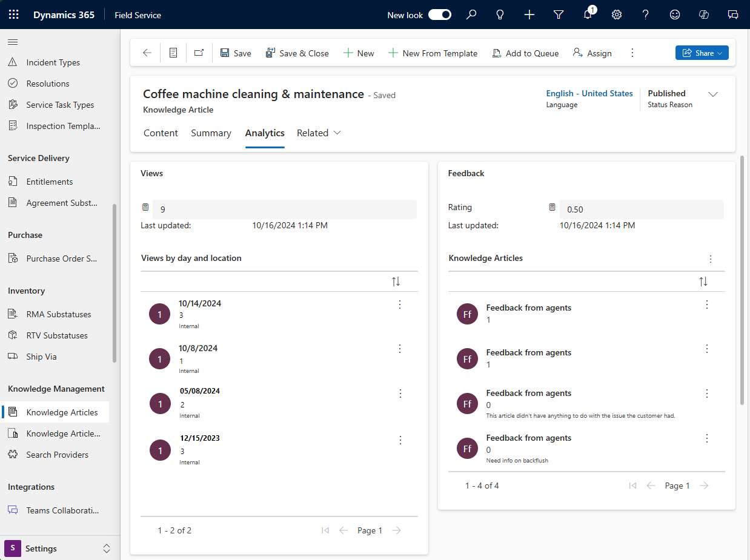Toggle the New look switch
Image resolution: width=750 pixels, height=560 pixels.
[440, 15]
